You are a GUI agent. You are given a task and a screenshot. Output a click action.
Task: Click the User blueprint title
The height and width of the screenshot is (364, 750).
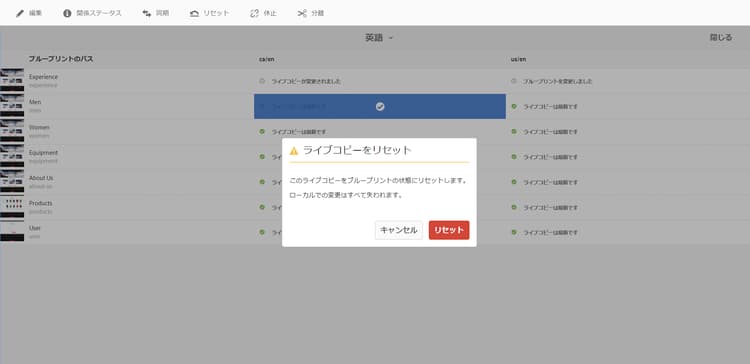(34, 228)
